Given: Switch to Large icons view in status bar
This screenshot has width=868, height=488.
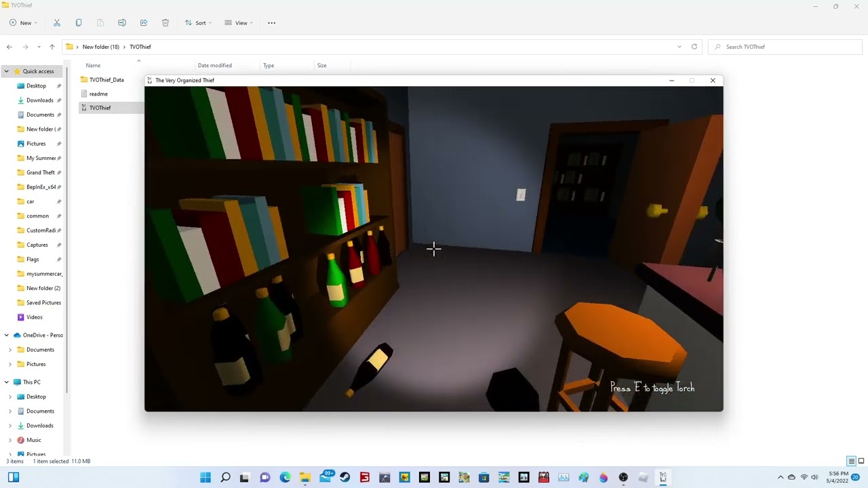Looking at the screenshot, I should pos(861,462).
